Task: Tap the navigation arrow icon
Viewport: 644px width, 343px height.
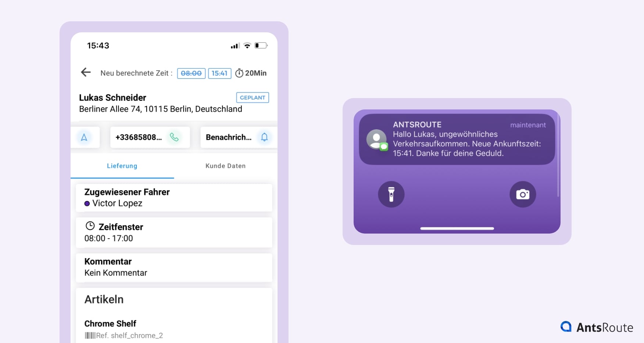Action: tap(84, 137)
